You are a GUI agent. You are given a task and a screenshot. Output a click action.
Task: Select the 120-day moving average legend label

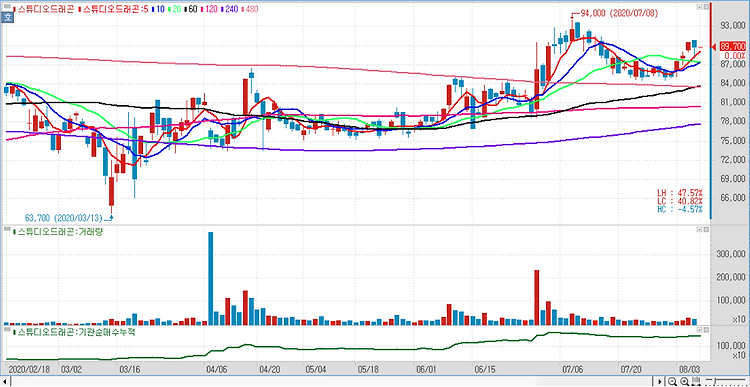[208, 9]
